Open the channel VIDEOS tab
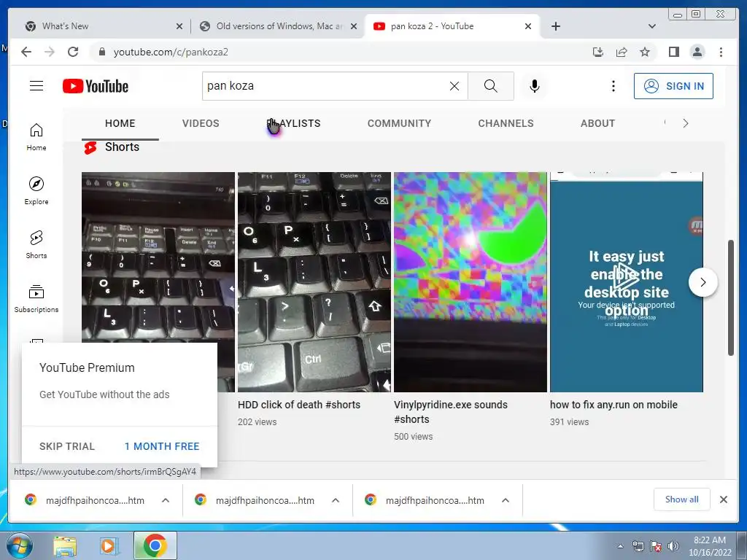This screenshot has height=560, width=747. click(201, 123)
